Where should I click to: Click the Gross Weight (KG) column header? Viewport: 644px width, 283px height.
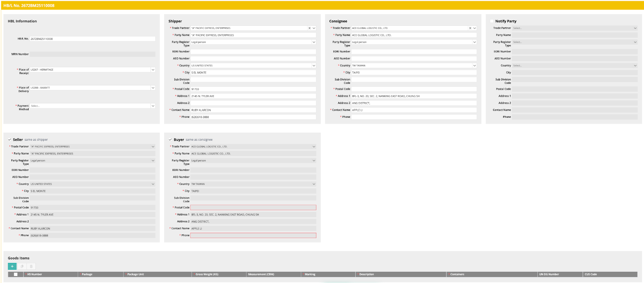pos(207,275)
